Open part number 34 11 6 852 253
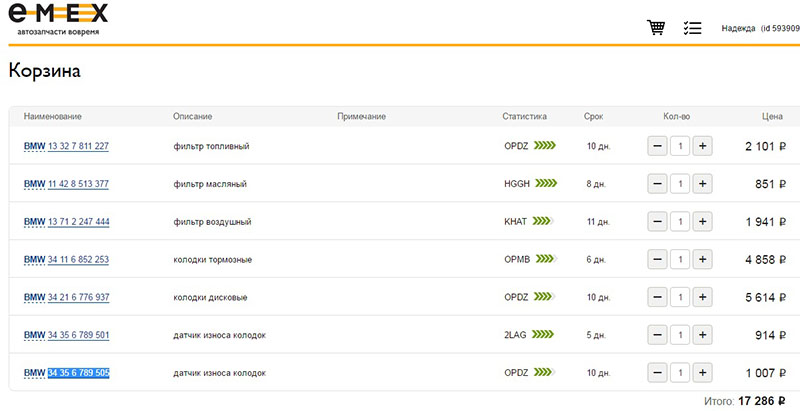800x411 pixels. click(78, 260)
